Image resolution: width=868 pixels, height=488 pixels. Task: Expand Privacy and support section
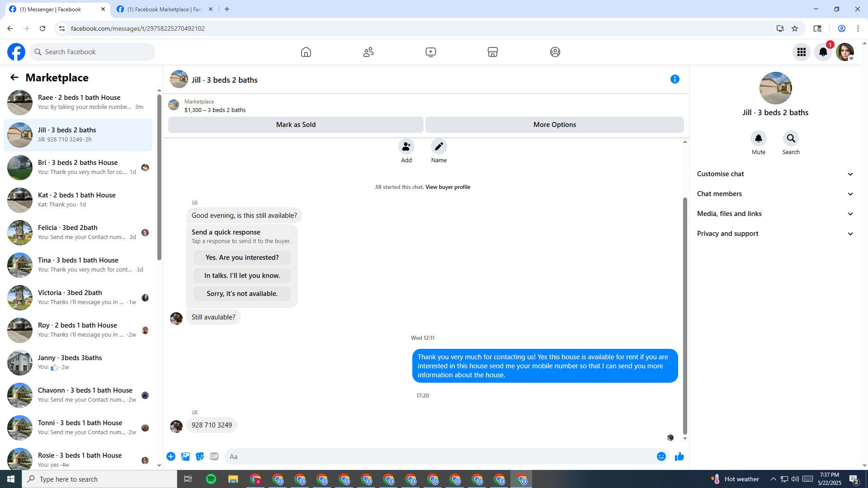pyautogui.click(x=775, y=234)
